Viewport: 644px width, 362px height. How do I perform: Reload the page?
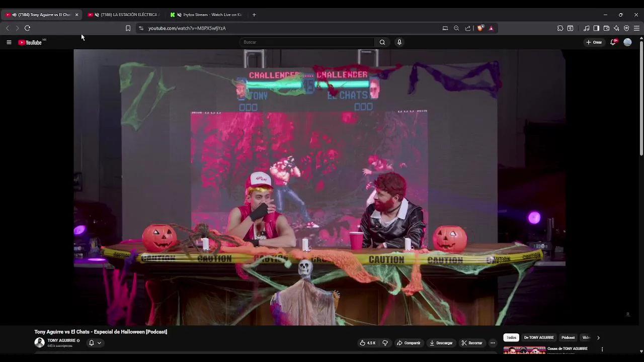pyautogui.click(x=27, y=28)
